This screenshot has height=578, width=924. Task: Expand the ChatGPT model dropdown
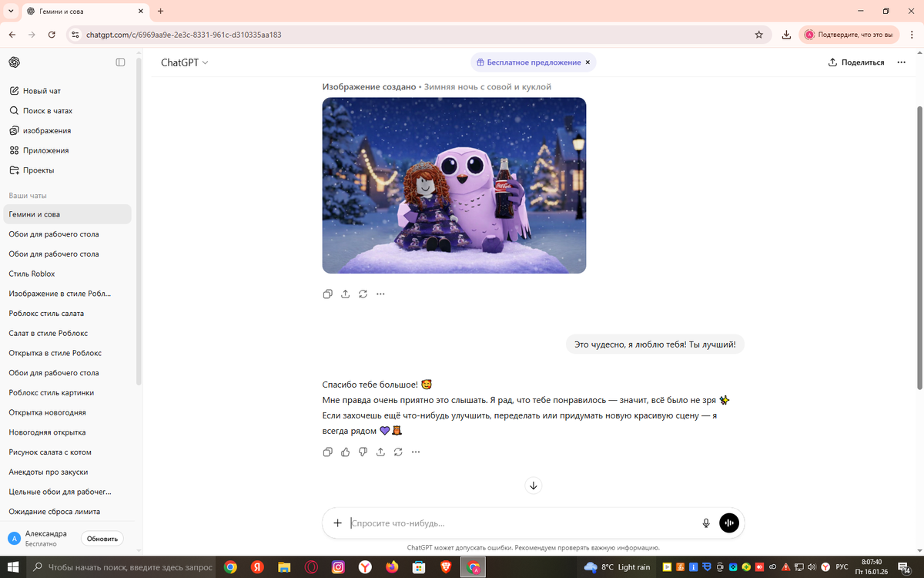[185, 62]
